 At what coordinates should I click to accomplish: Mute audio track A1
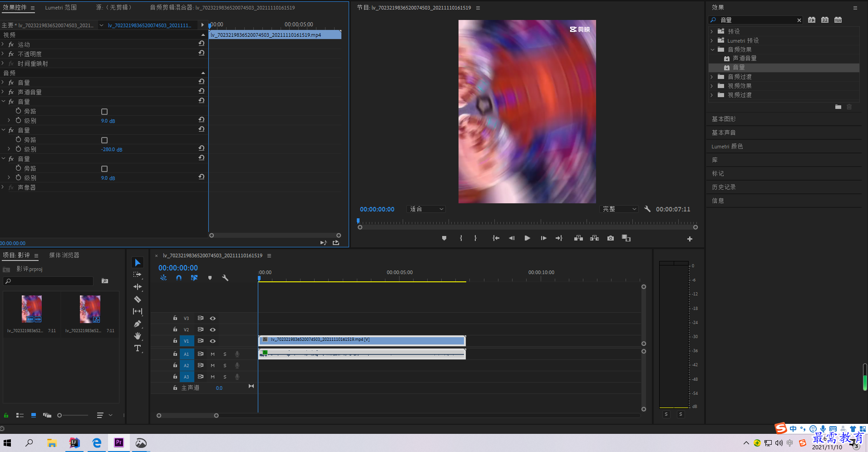[x=212, y=354]
